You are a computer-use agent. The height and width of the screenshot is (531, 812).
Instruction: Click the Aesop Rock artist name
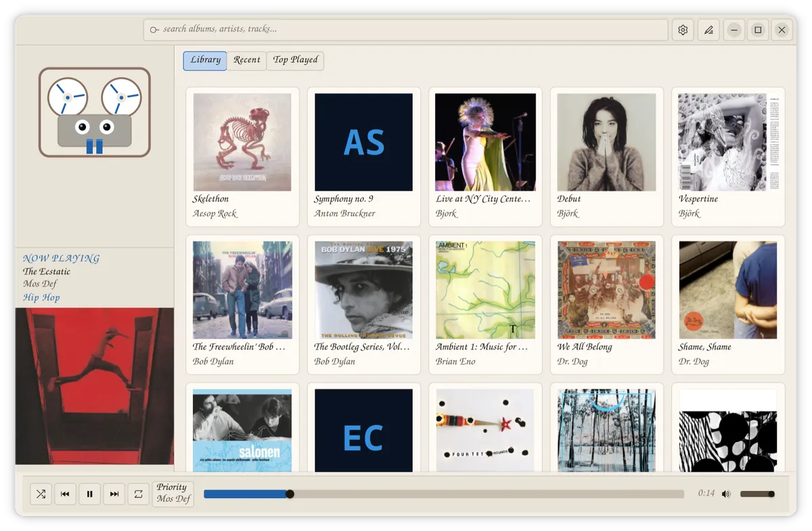[x=215, y=214]
